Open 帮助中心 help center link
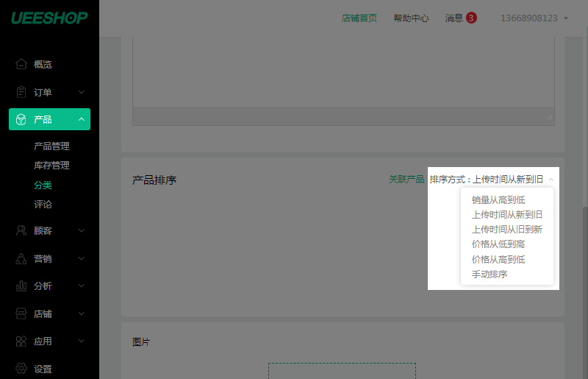 (411, 18)
